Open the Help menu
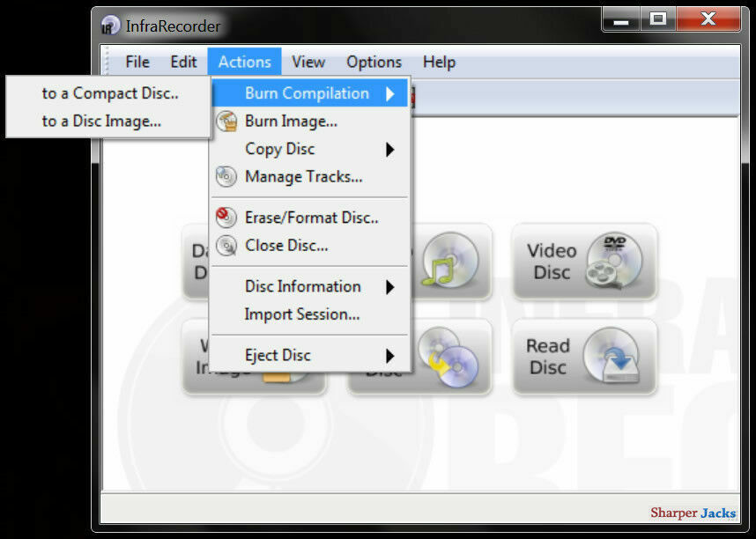The height and width of the screenshot is (539, 756). (438, 62)
